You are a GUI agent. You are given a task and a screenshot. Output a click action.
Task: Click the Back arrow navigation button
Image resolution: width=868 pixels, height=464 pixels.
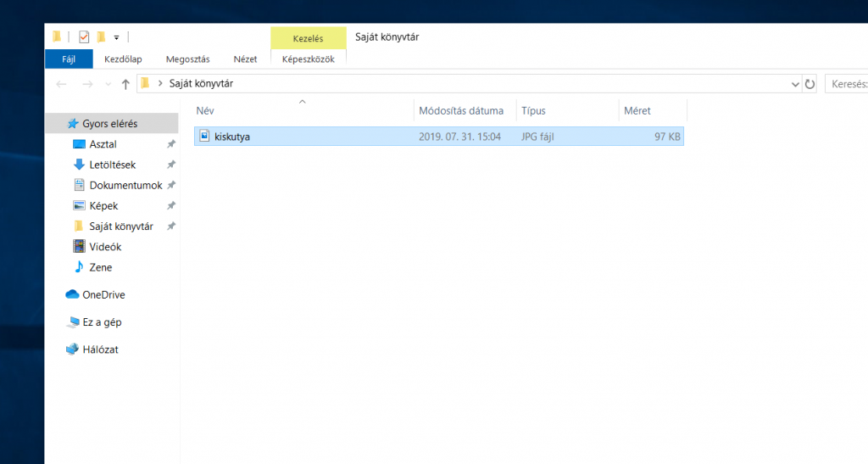(x=61, y=84)
